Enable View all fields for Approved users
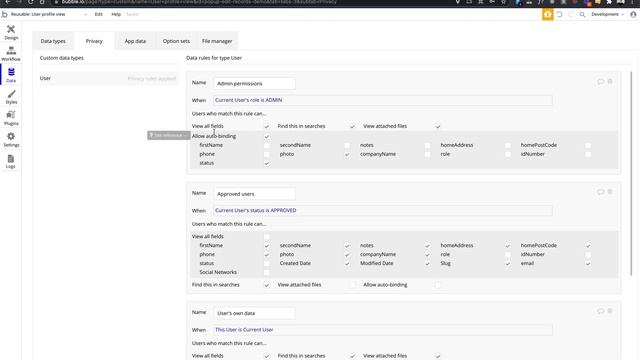This screenshot has height=360, width=640. [267, 236]
